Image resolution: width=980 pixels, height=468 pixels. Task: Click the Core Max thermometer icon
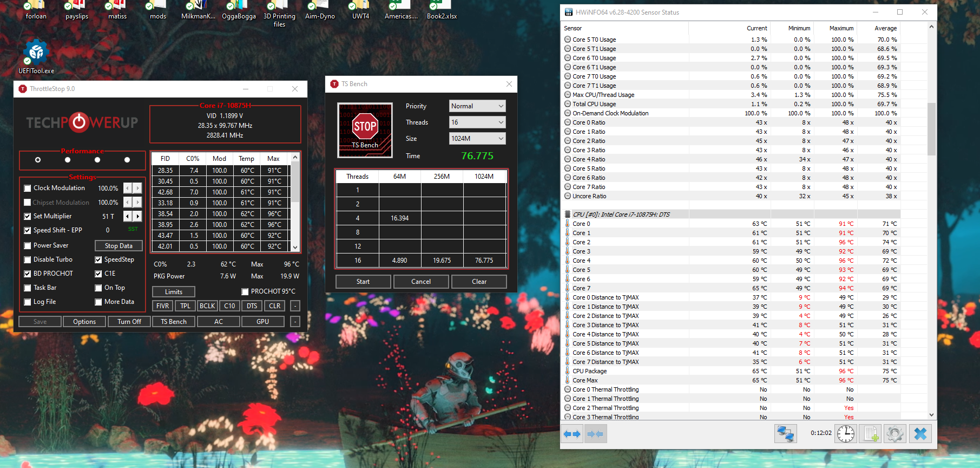coord(568,380)
